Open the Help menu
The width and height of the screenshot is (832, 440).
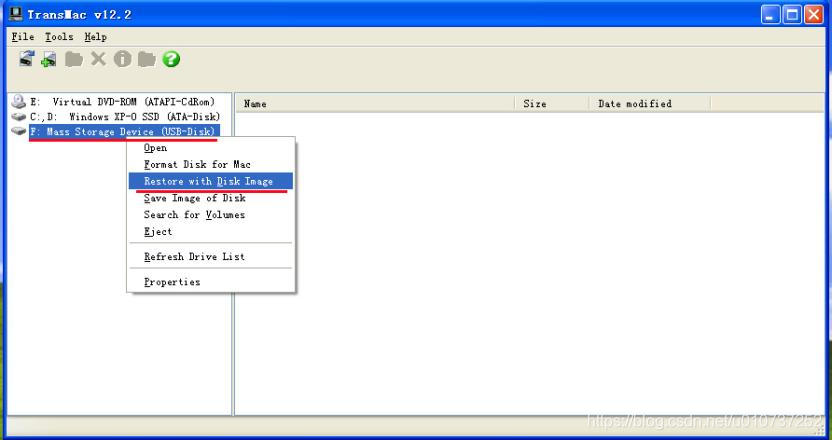(x=96, y=37)
